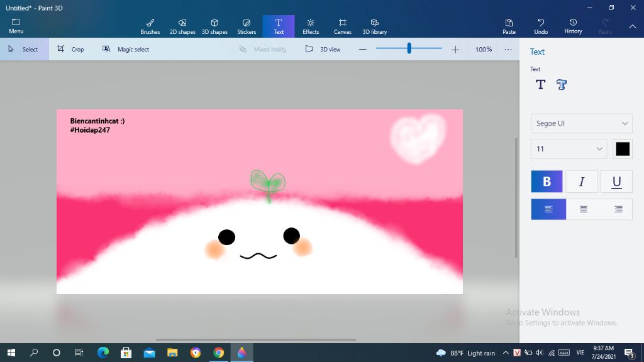The image size is (644, 362).
Task: Choose the 2D text option
Action: point(540,85)
